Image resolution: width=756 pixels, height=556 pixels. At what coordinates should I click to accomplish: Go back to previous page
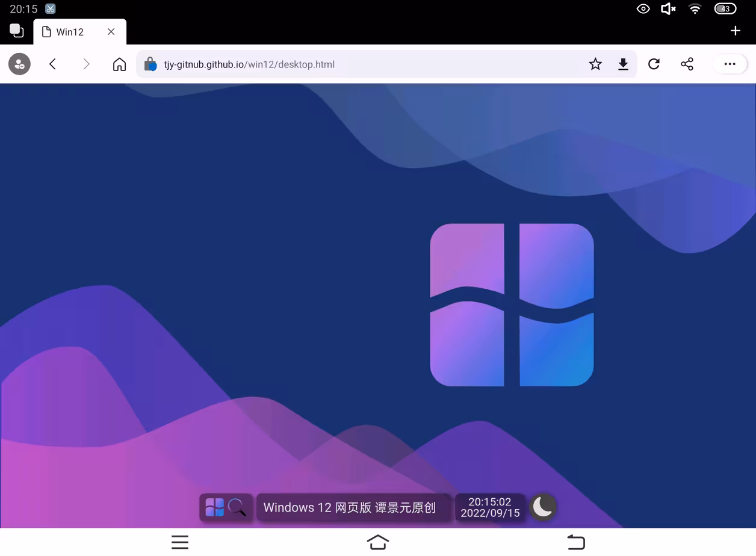tap(53, 64)
